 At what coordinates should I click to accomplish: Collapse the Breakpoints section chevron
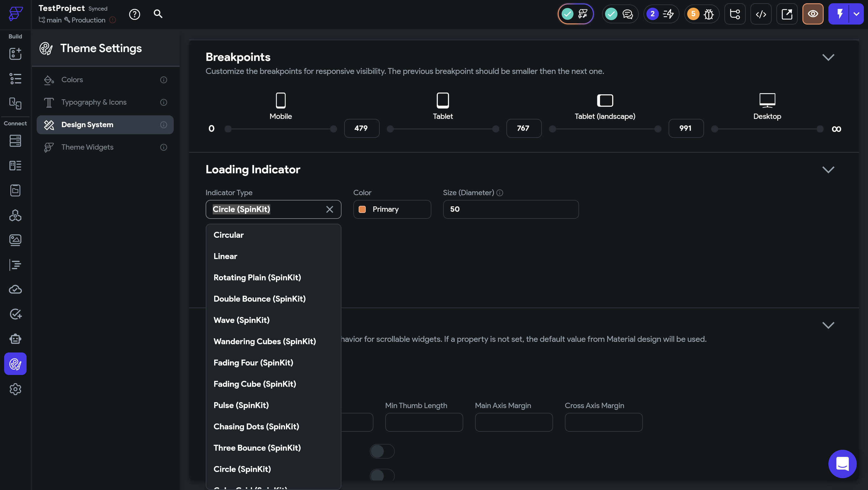828,57
